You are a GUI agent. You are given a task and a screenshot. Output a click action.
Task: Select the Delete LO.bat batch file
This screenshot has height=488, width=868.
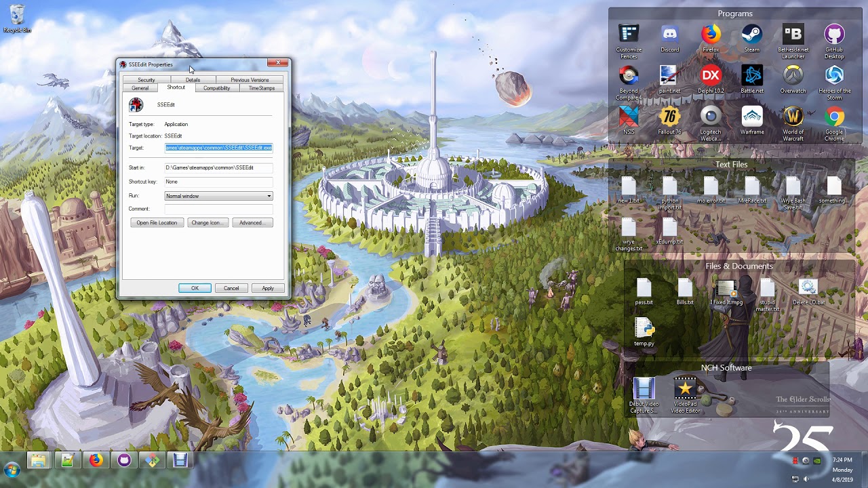[x=809, y=291]
